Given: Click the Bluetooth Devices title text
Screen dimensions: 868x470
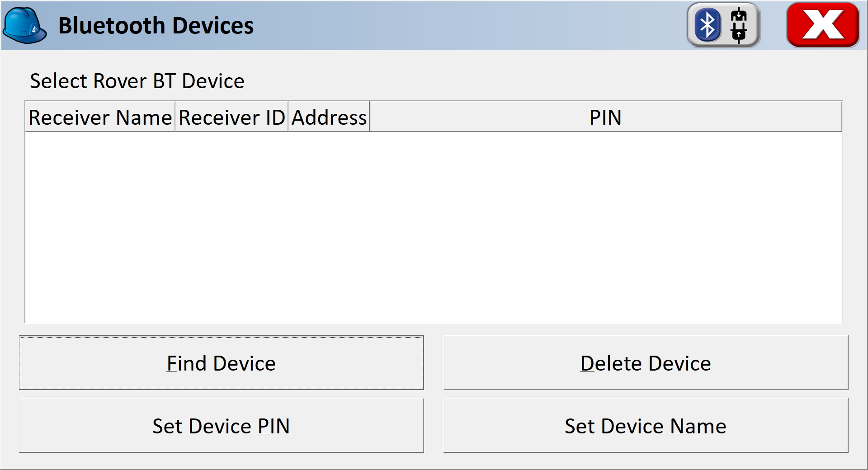Looking at the screenshot, I should pos(156,25).
